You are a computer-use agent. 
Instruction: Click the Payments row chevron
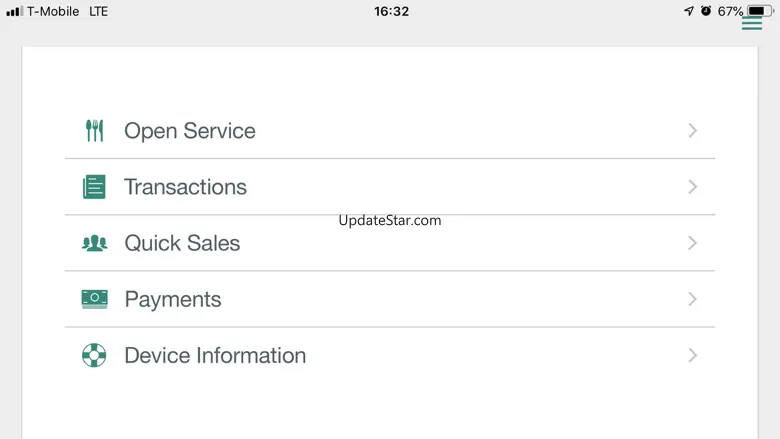coord(692,299)
